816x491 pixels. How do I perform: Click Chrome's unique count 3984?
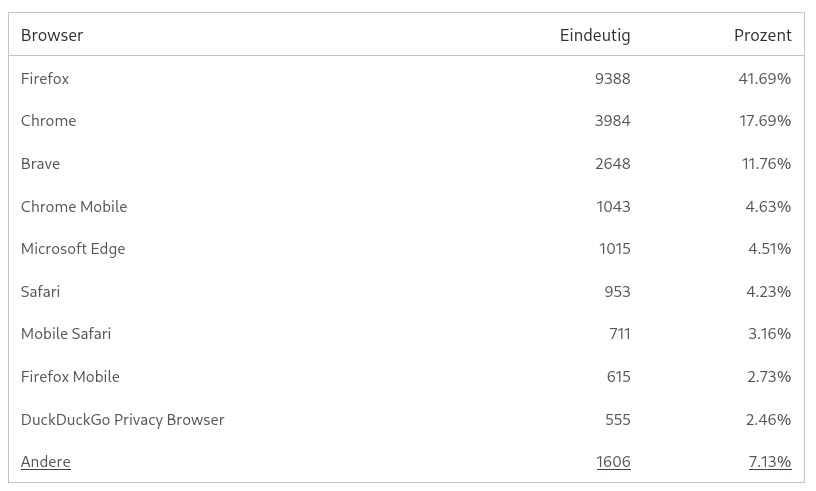point(612,121)
